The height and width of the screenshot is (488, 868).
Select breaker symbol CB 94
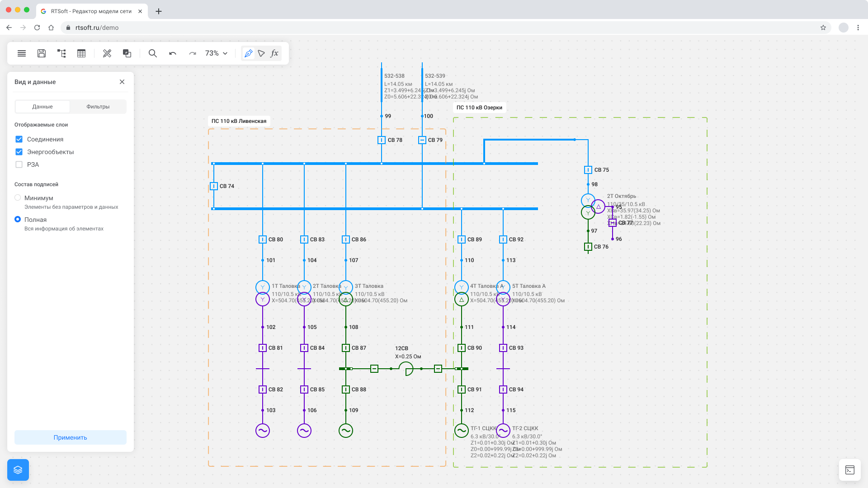click(x=503, y=389)
